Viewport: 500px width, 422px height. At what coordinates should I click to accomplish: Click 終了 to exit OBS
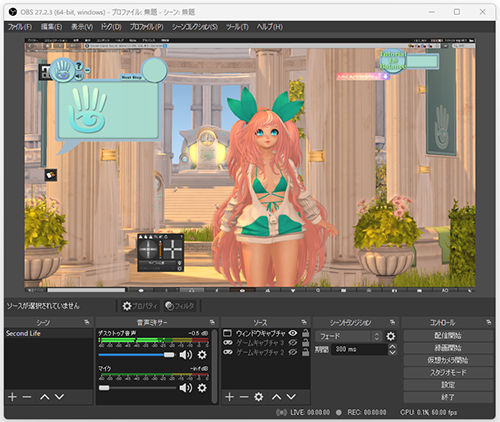448,397
